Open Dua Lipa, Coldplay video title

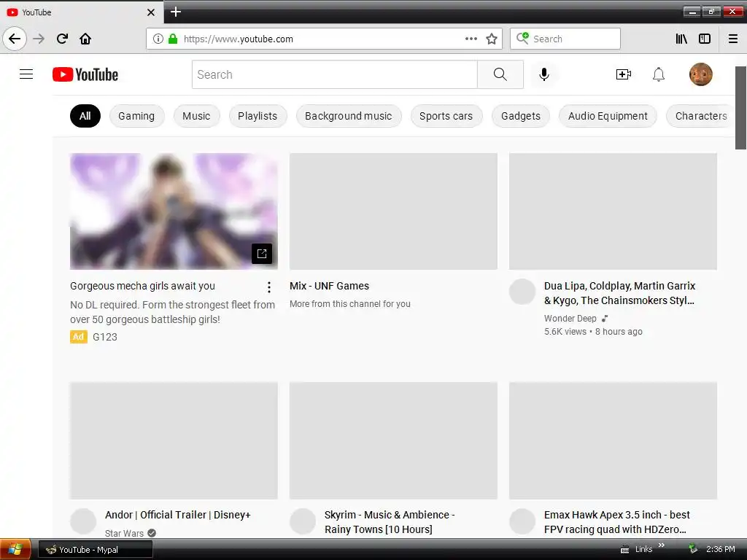tap(620, 293)
